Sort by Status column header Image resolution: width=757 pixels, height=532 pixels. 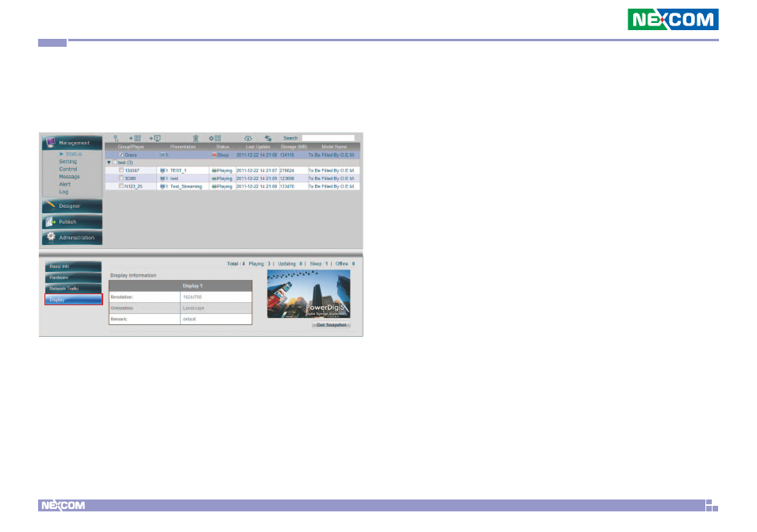click(222, 147)
